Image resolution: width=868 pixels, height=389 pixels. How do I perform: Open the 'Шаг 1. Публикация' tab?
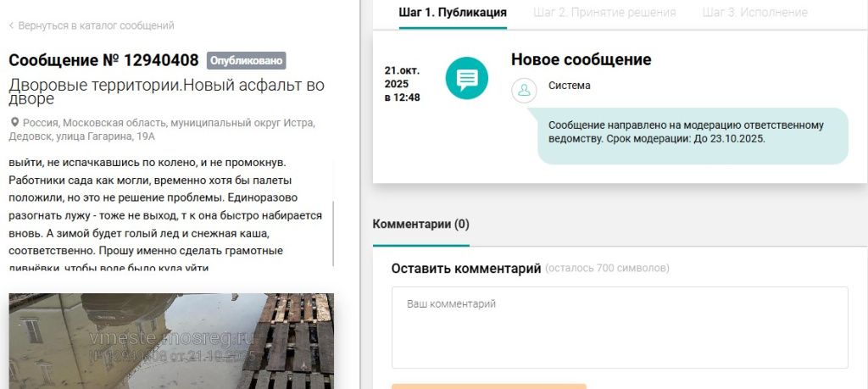click(453, 13)
